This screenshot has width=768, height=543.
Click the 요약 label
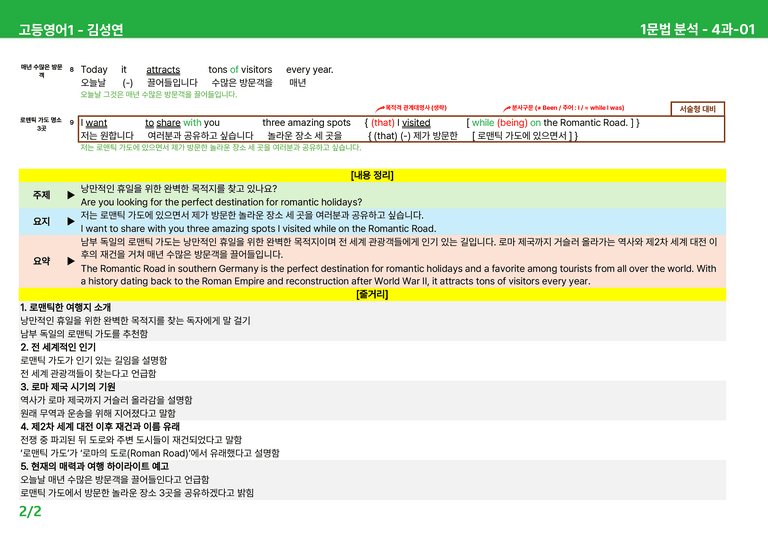pos(42,261)
